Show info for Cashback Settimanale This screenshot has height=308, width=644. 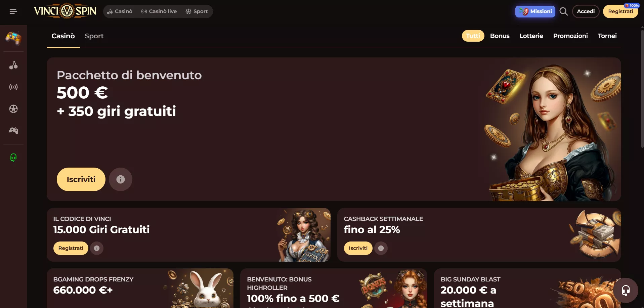click(x=381, y=248)
